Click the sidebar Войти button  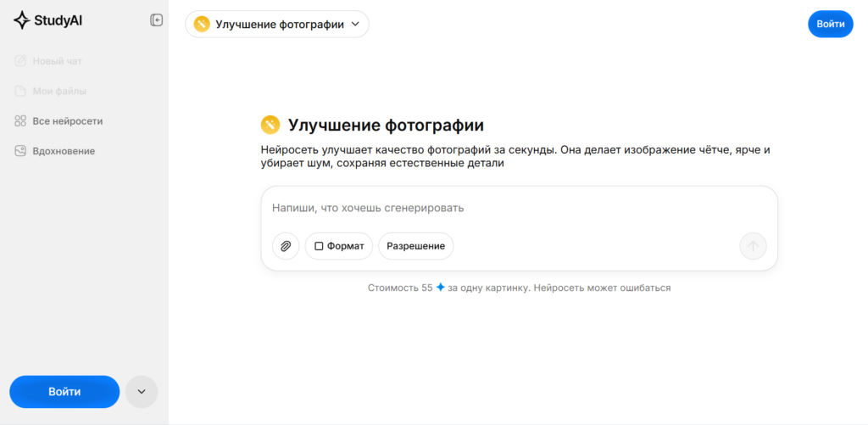(64, 392)
